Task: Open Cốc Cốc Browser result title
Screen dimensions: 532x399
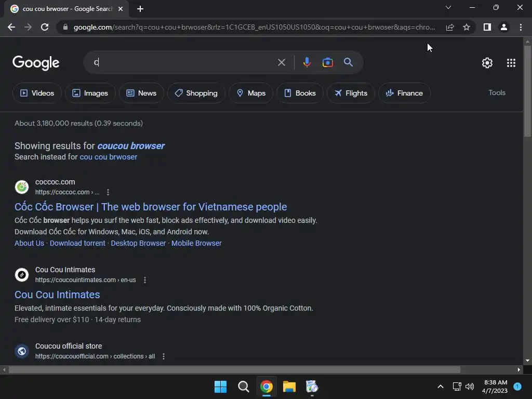Action: [x=151, y=207]
